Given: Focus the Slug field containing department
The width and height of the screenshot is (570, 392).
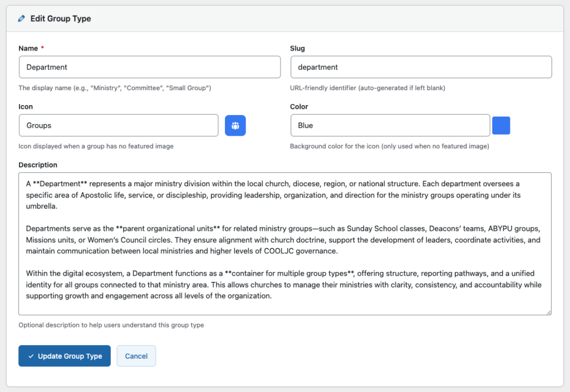Looking at the screenshot, I should click(421, 67).
